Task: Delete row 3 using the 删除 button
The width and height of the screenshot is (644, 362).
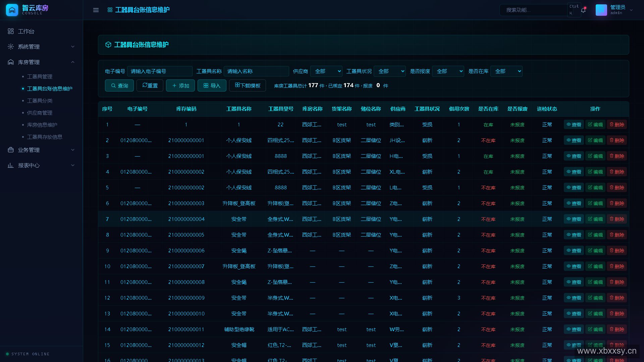Action: (x=617, y=156)
